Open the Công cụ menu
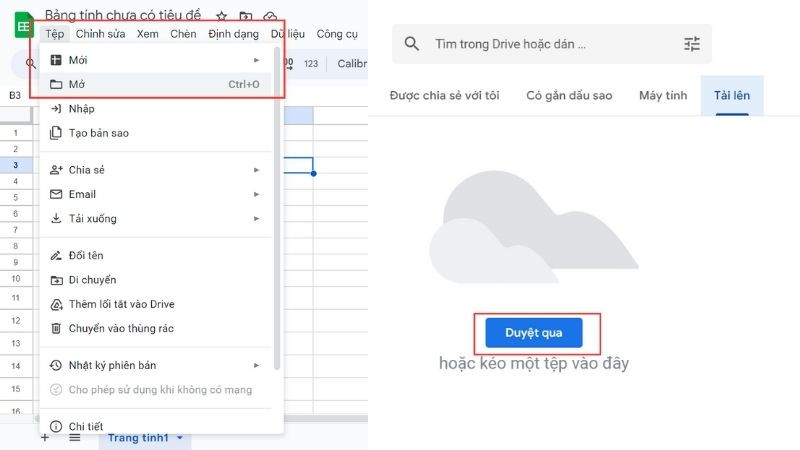This screenshot has height=450, width=800. 337,34
